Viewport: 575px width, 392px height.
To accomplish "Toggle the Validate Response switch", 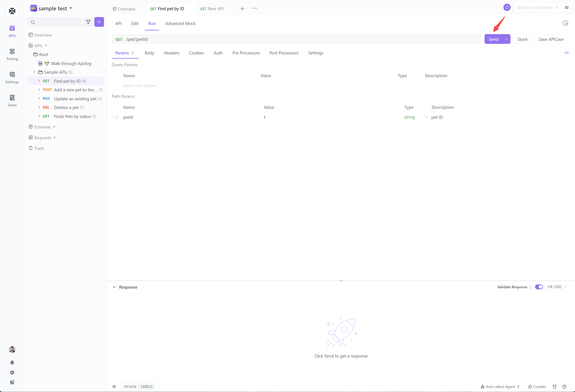I will pyautogui.click(x=539, y=287).
